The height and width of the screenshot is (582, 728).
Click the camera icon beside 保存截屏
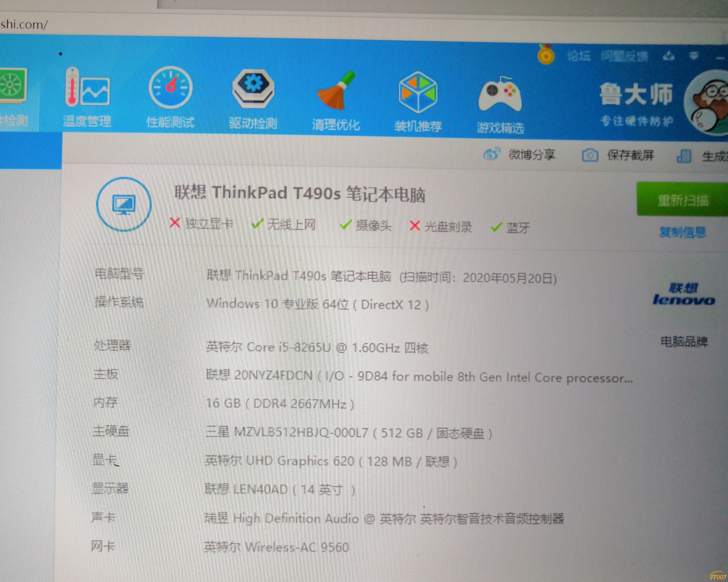point(590,155)
